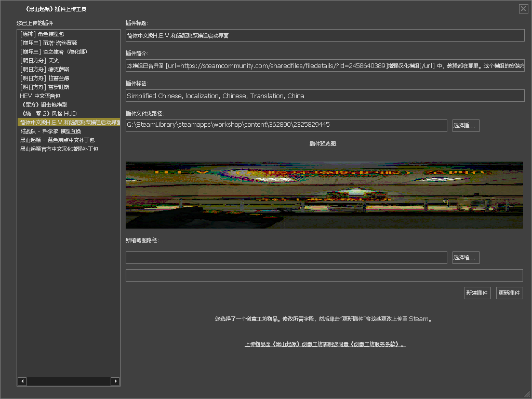
Task: Click the 插件标签 tags input field
Action: tap(325, 96)
